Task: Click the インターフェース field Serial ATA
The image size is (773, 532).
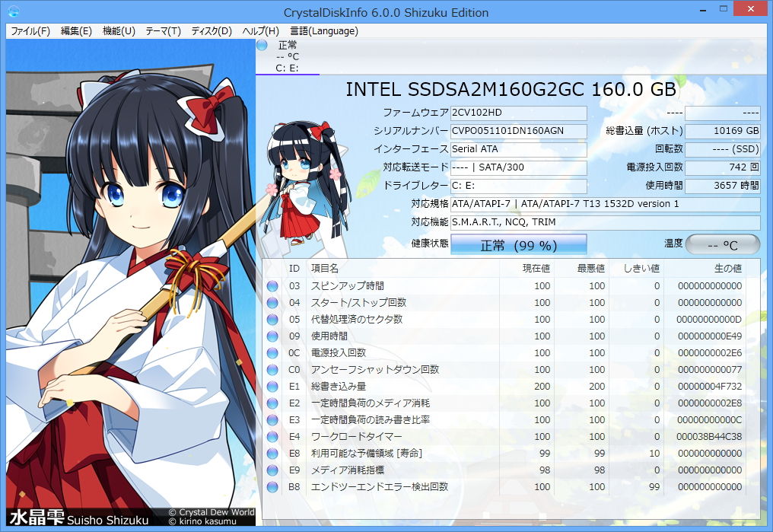Action: [519, 149]
